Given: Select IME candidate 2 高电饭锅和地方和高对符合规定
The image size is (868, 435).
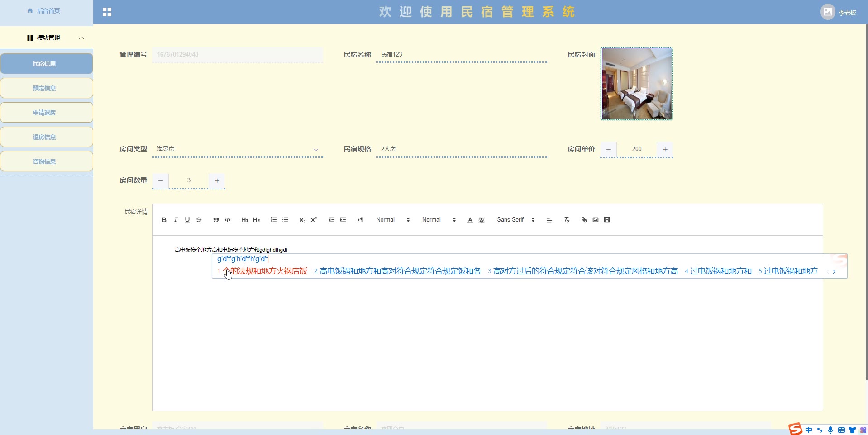Looking at the screenshot, I should pos(397,271).
